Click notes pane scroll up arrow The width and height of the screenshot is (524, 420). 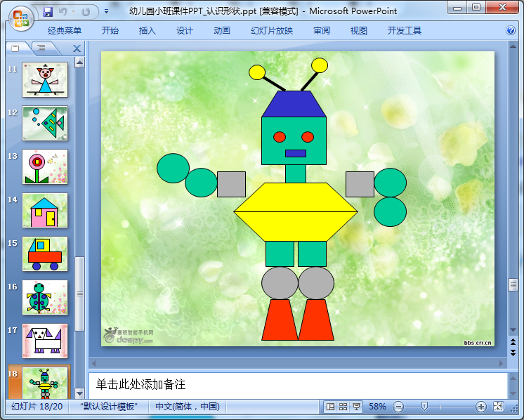point(513,378)
